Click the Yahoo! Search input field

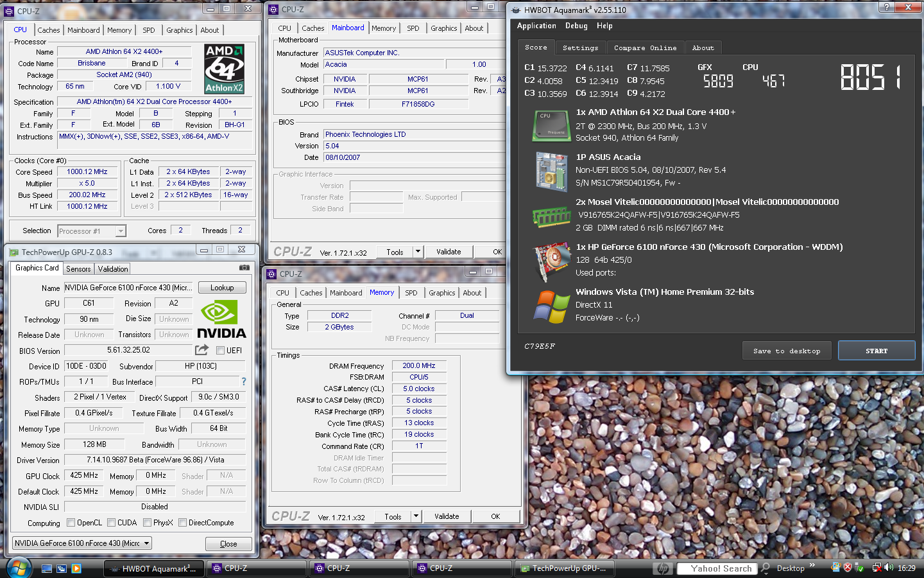[x=716, y=568]
